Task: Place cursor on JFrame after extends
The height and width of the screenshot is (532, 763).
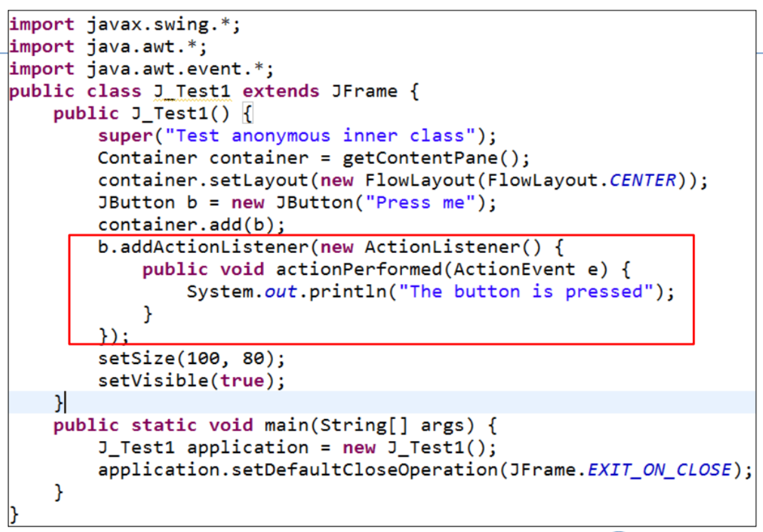Action: pyautogui.click(x=364, y=92)
